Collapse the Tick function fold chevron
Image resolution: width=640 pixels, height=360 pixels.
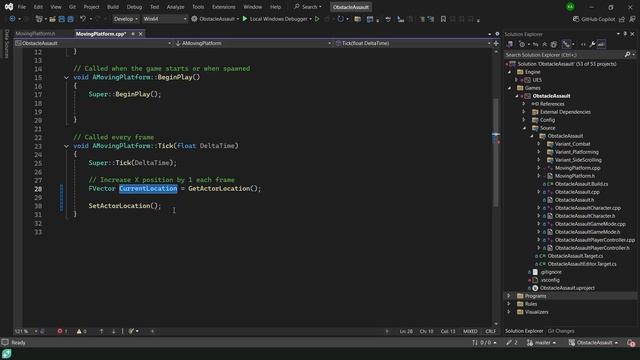click(66, 146)
